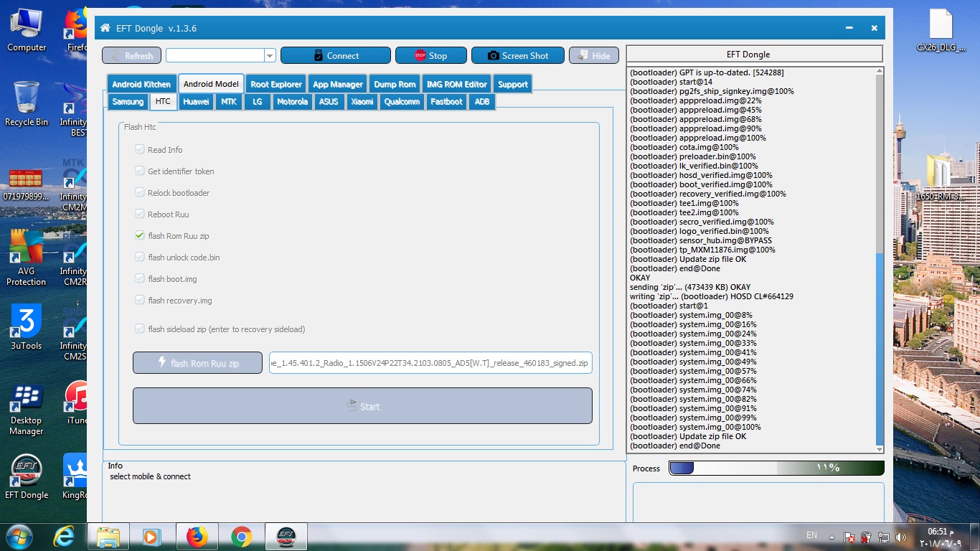Click the log panel vertical scrollbar thumb
This screenshot has width=980, height=551.
[880, 349]
